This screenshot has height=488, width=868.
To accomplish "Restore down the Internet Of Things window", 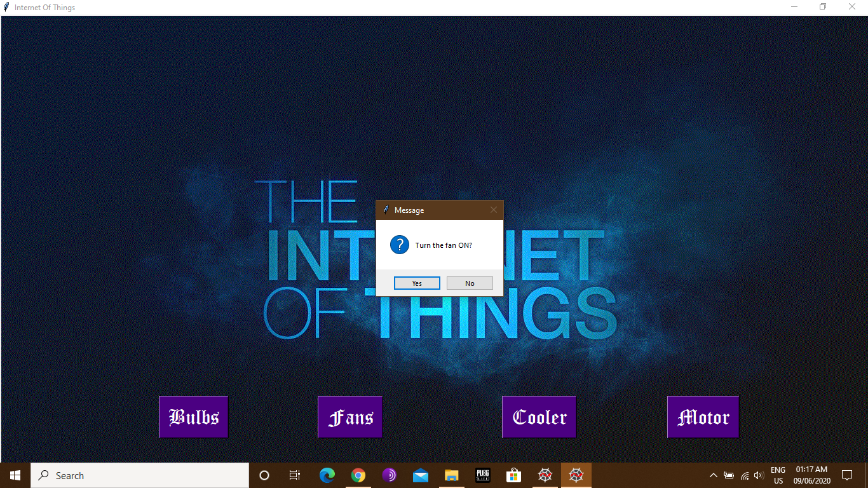I will click(x=823, y=7).
